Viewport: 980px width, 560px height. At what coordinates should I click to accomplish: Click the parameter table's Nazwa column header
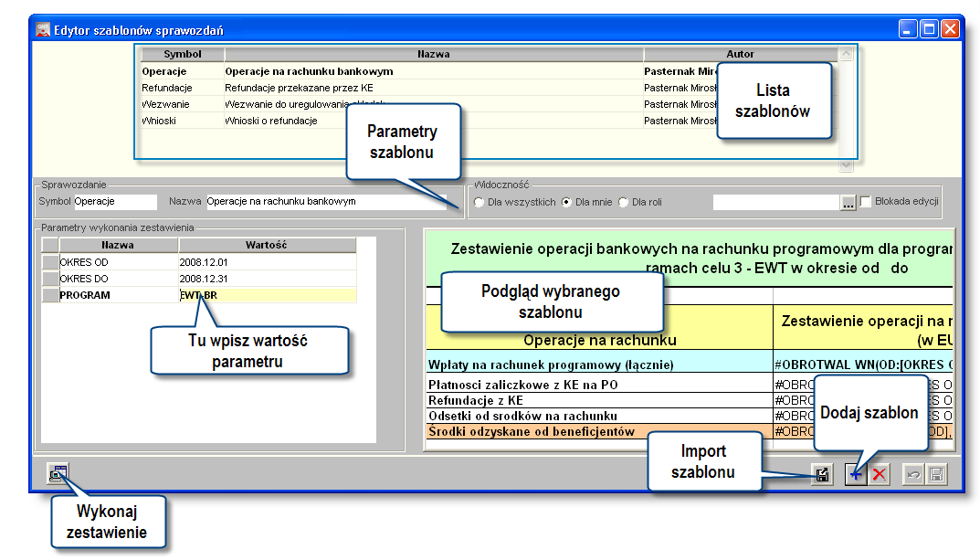(x=118, y=245)
